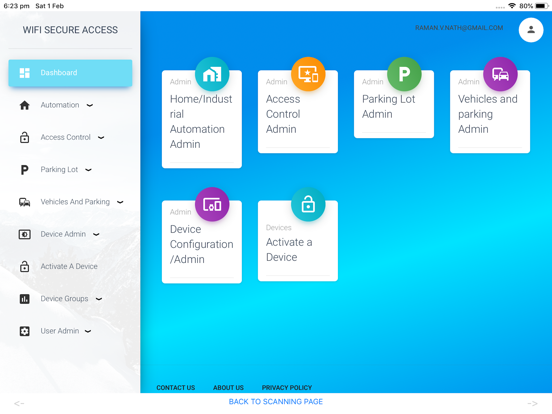
Task: Select the Dashboard menu item
Action: 70,73
